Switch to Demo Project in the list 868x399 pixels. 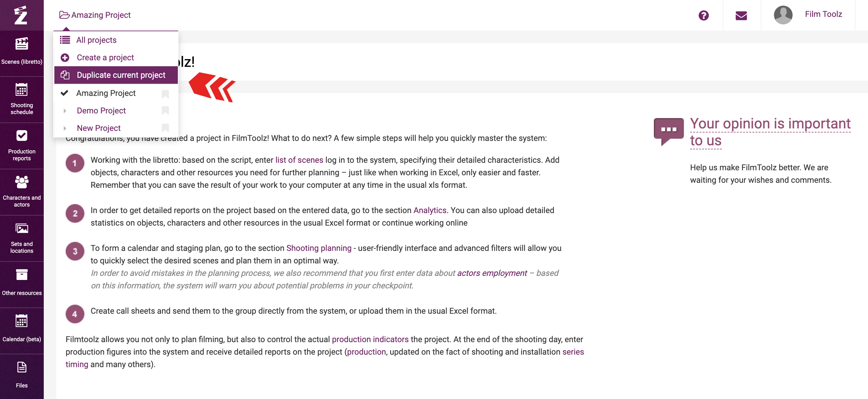(x=101, y=111)
